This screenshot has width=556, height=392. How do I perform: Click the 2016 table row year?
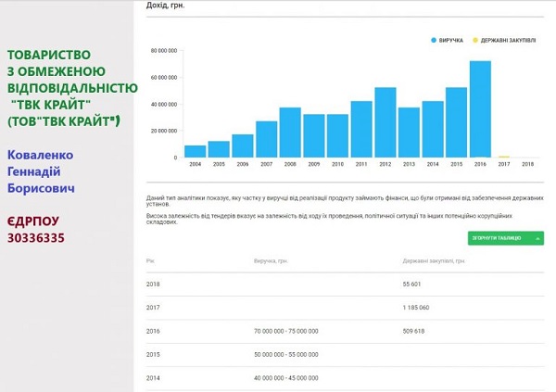pyautogui.click(x=153, y=331)
